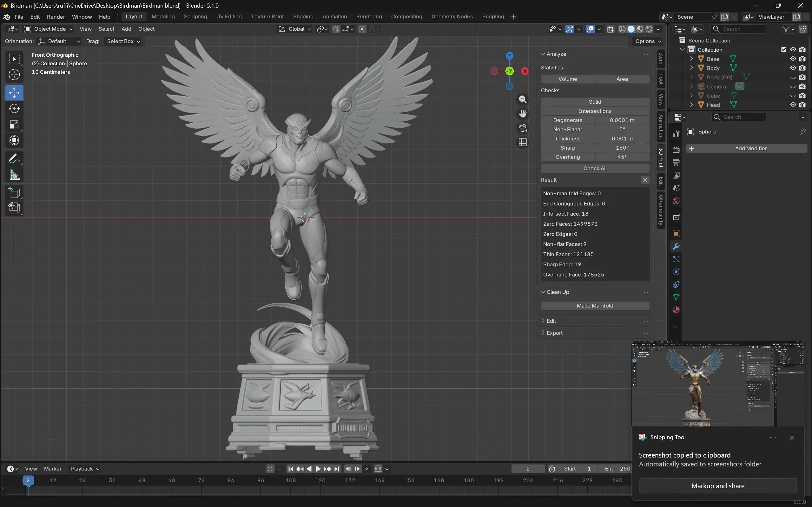Open the Global transform orientation dropdown
This screenshot has width=812, height=507.
[295, 29]
